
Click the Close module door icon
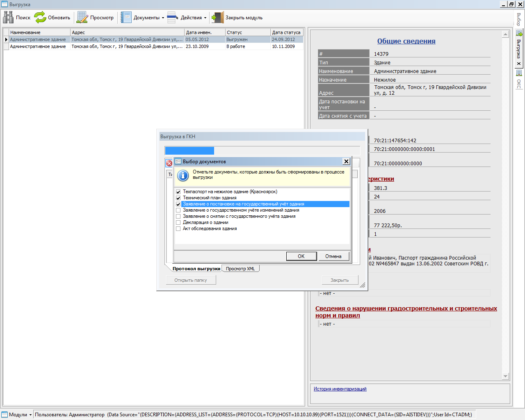tap(217, 18)
